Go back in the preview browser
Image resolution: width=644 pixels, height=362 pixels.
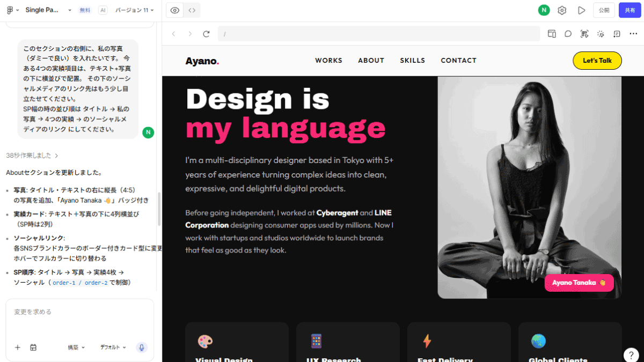click(173, 34)
